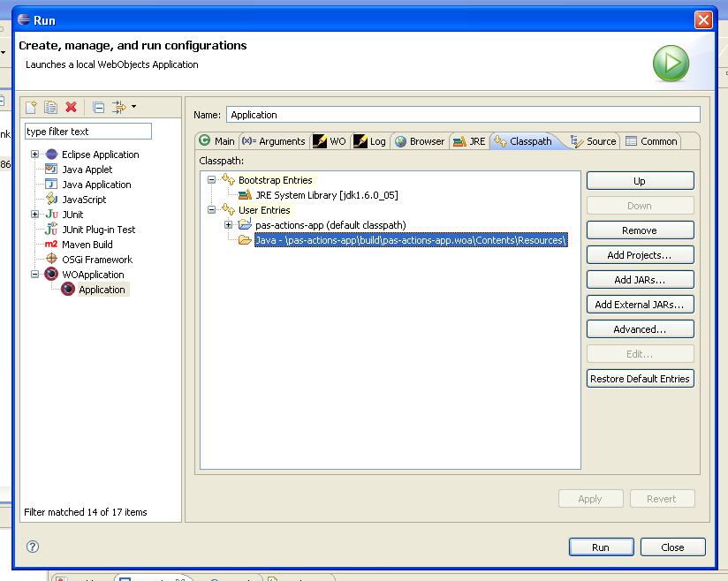Expand the JUnit tree node
The height and width of the screenshot is (581, 728).
point(35,215)
